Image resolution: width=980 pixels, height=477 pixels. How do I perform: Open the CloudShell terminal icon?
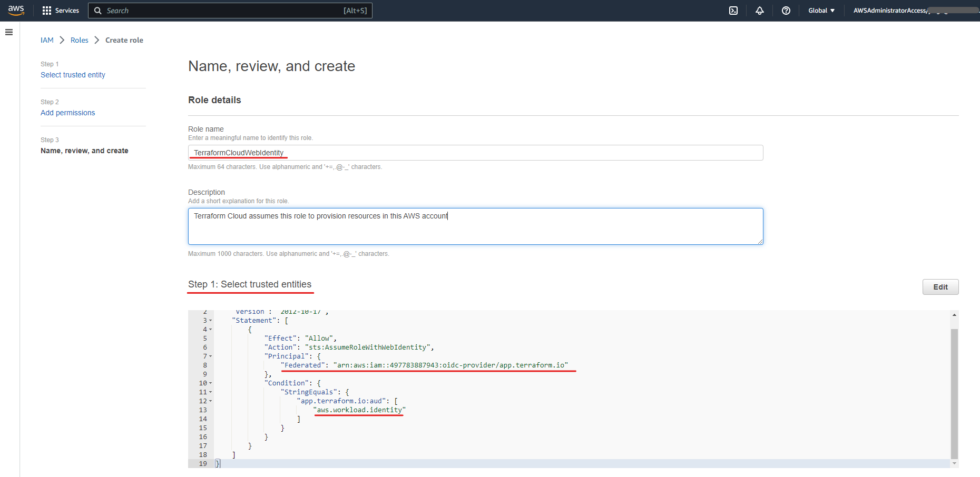[733, 11]
